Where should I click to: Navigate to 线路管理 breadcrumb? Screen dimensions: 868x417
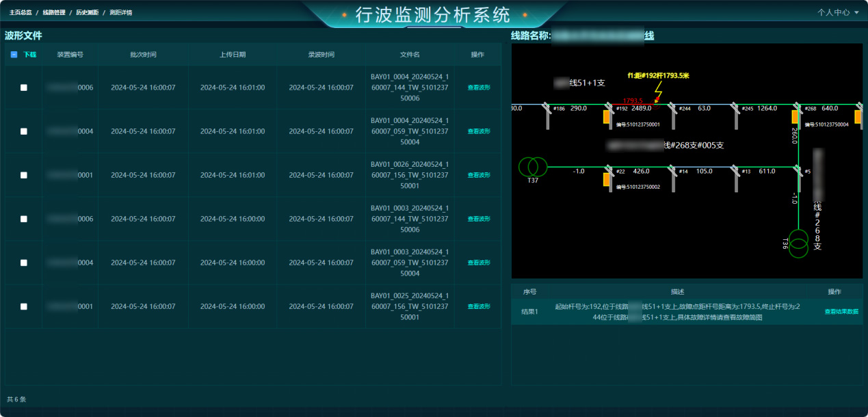[53, 12]
